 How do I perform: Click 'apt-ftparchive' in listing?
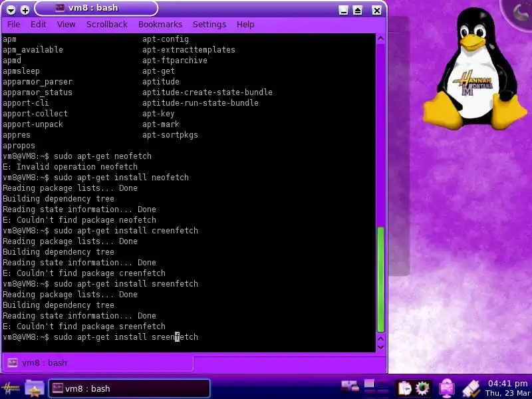pyautogui.click(x=175, y=61)
